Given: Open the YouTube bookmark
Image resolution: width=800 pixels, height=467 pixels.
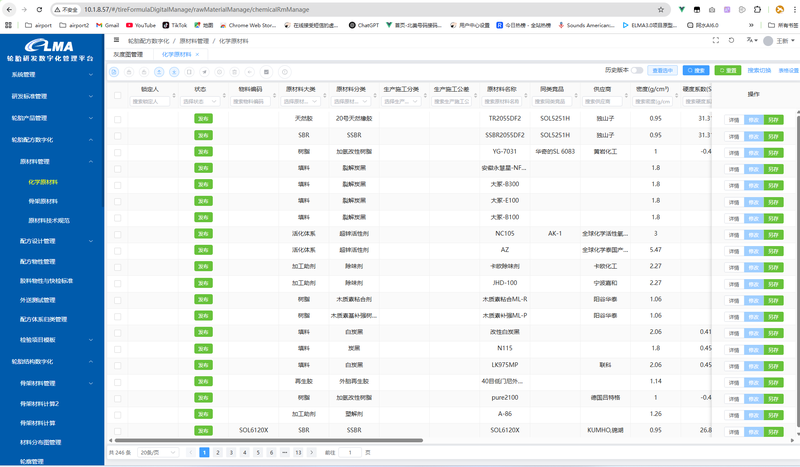Looking at the screenshot, I should tap(141, 25).
